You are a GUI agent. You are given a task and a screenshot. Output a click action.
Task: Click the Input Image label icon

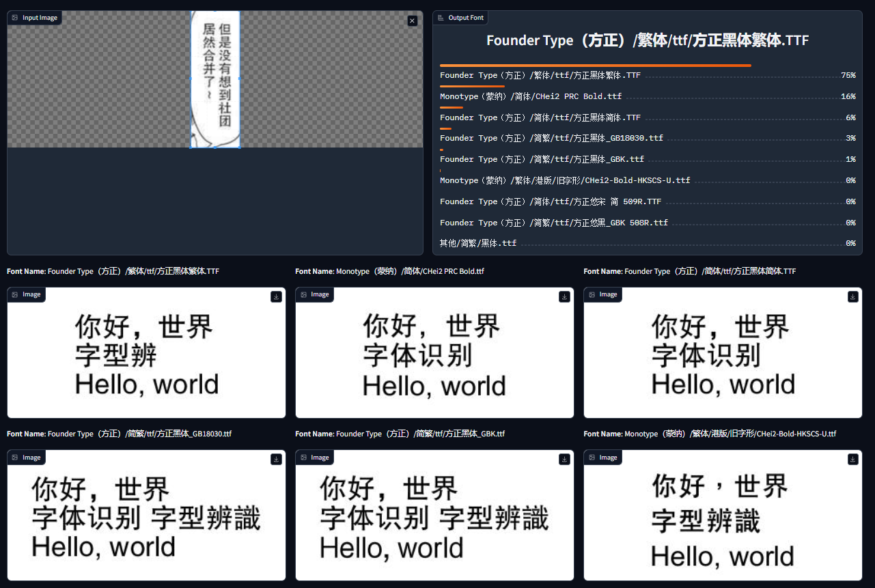click(x=15, y=18)
